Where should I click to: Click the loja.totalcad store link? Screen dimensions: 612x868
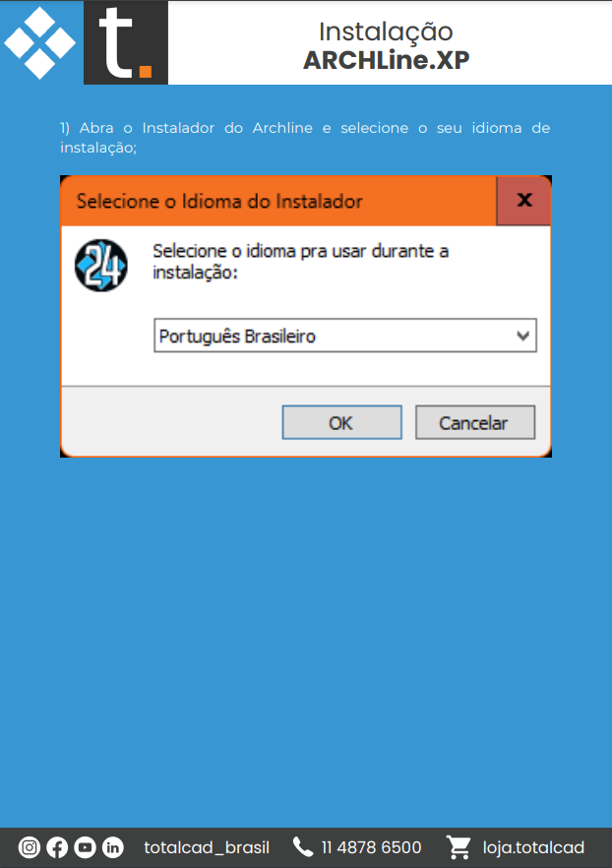click(533, 847)
